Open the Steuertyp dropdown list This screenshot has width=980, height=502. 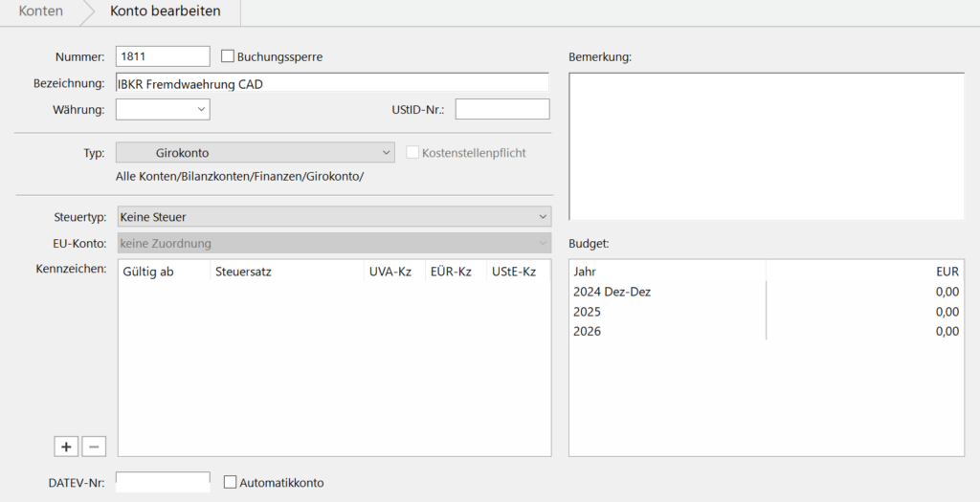click(x=333, y=217)
